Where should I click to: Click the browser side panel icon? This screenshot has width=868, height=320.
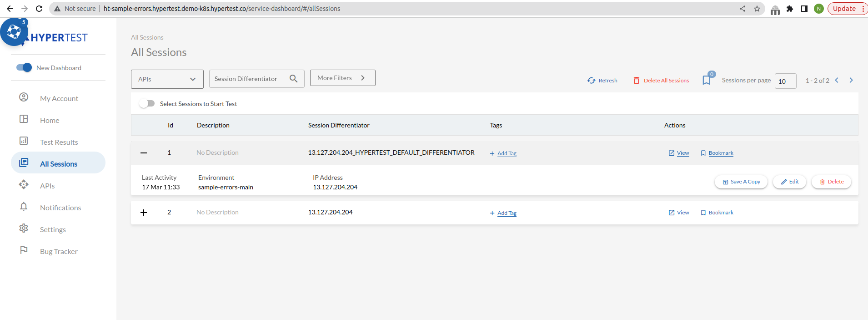(x=804, y=9)
